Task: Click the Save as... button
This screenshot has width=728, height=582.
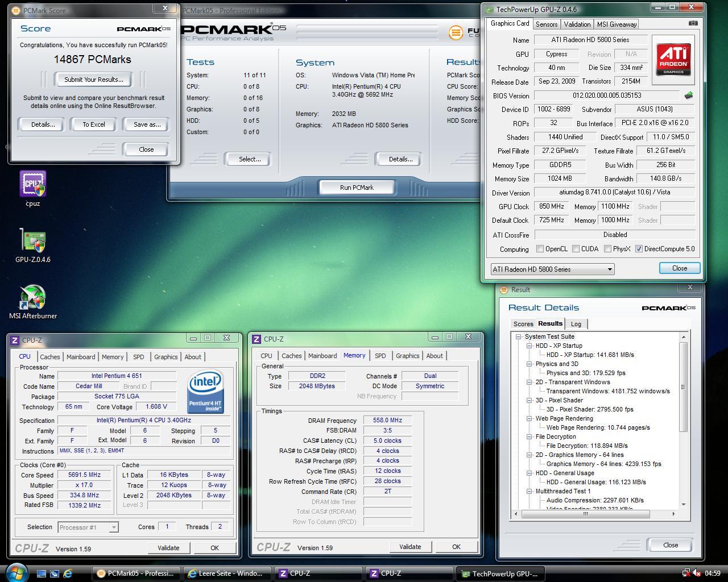Action: pyautogui.click(x=147, y=124)
